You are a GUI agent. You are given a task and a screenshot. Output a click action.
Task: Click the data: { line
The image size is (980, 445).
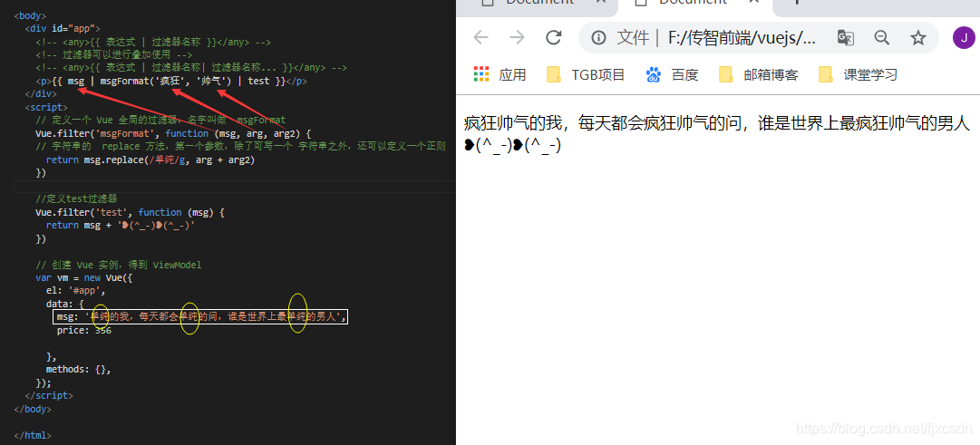(x=65, y=304)
